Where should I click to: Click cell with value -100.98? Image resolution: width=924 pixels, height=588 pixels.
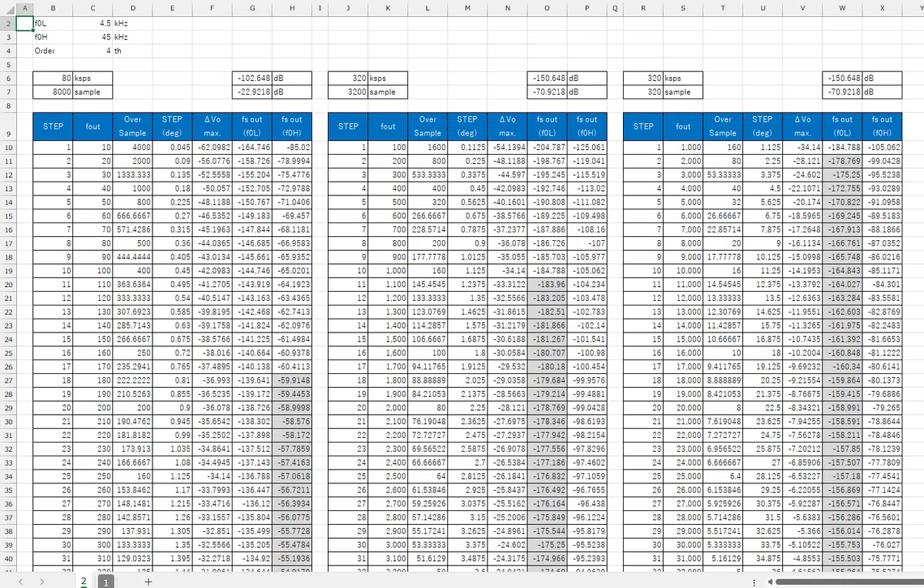click(x=587, y=352)
